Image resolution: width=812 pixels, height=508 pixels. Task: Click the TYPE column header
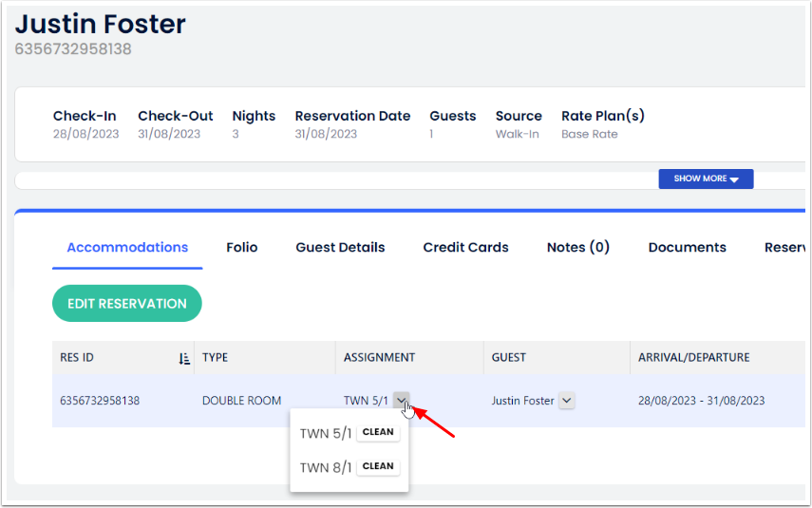point(216,358)
